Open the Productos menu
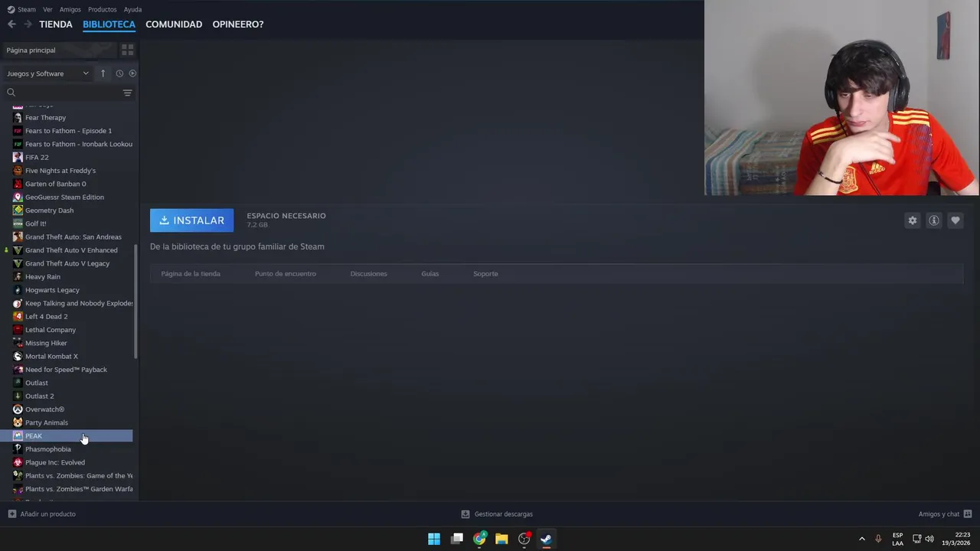The width and height of the screenshot is (980, 551). click(x=102, y=9)
